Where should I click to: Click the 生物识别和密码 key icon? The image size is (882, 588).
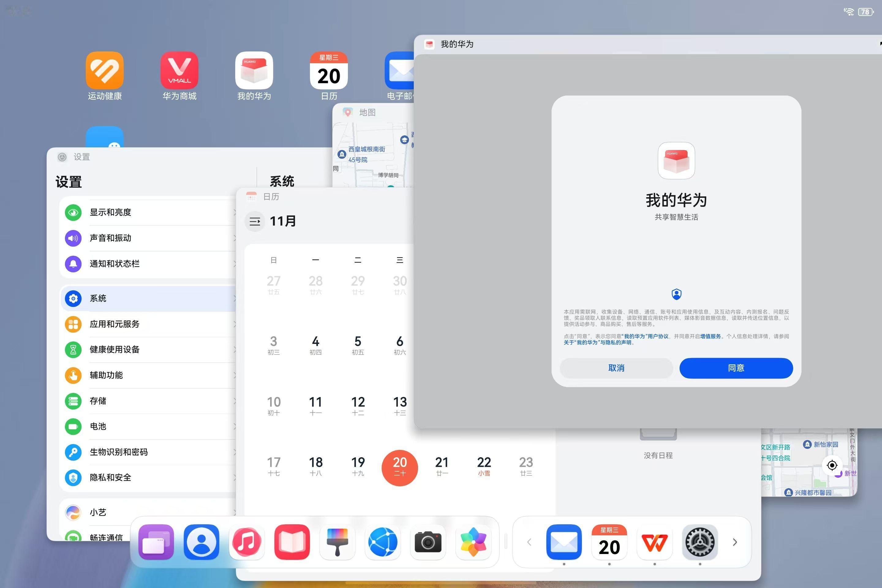pos(73,452)
